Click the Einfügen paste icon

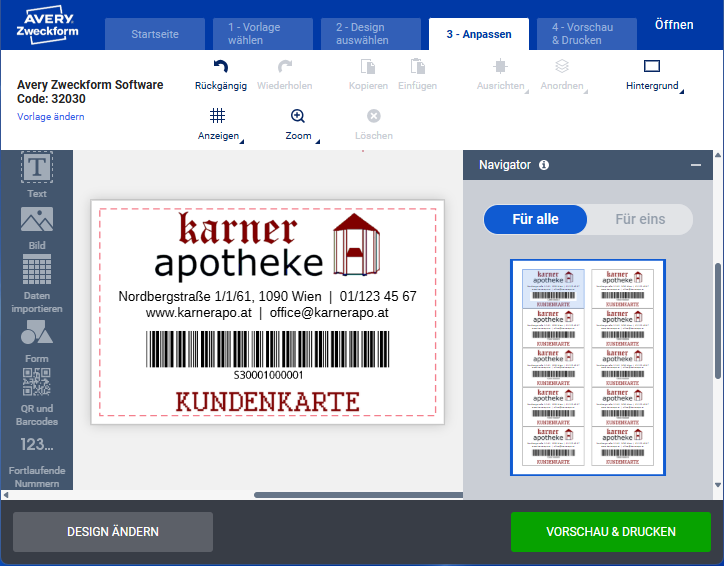[417, 67]
